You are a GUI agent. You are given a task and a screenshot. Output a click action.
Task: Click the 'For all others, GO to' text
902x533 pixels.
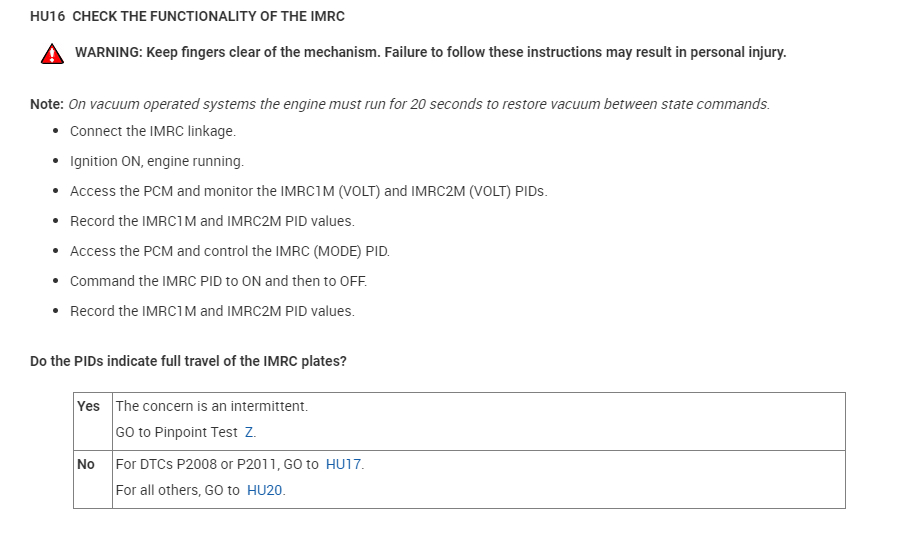pos(177,490)
